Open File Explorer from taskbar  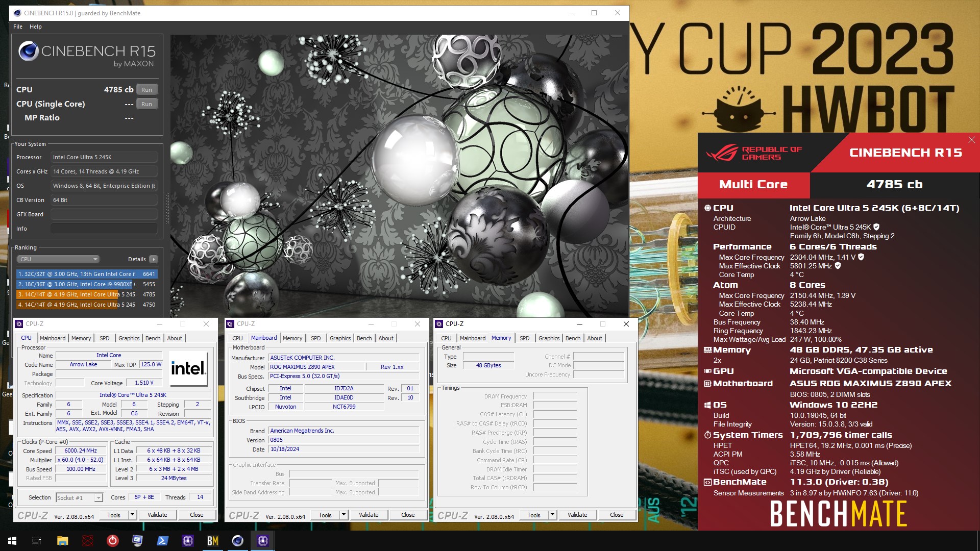click(x=62, y=541)
